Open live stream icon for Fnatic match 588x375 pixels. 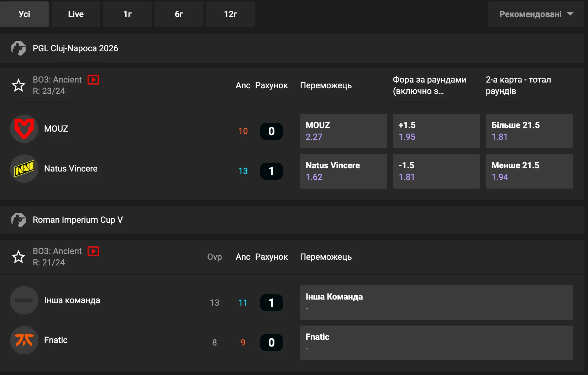click(93, 251)
